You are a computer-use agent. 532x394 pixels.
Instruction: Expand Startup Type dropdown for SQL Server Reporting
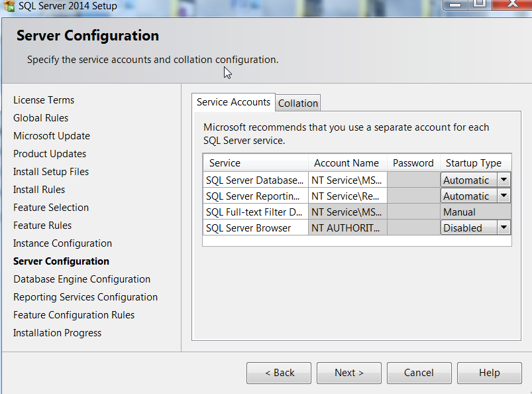pyautogui.click(x=504, y=196)
